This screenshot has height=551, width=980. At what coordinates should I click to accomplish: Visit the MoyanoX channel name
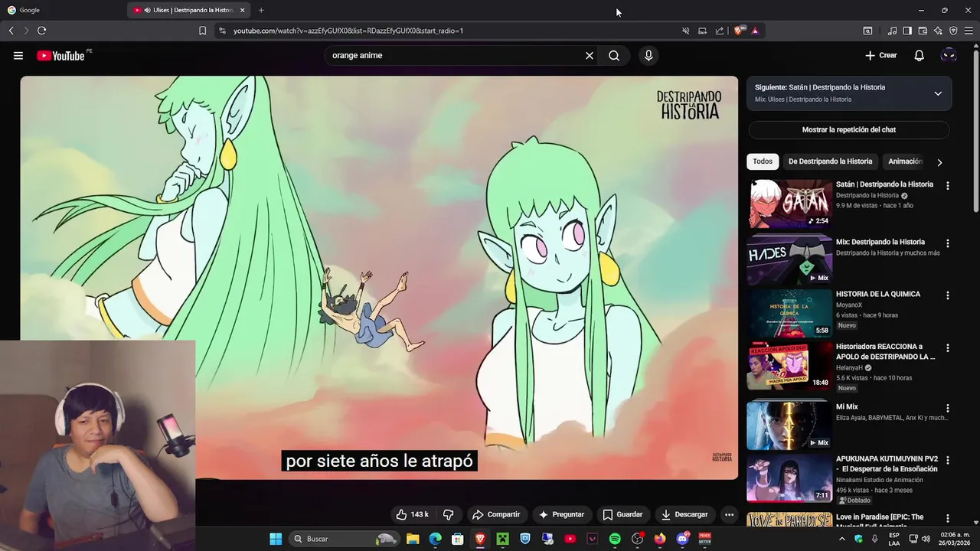(x=849, y=305)
